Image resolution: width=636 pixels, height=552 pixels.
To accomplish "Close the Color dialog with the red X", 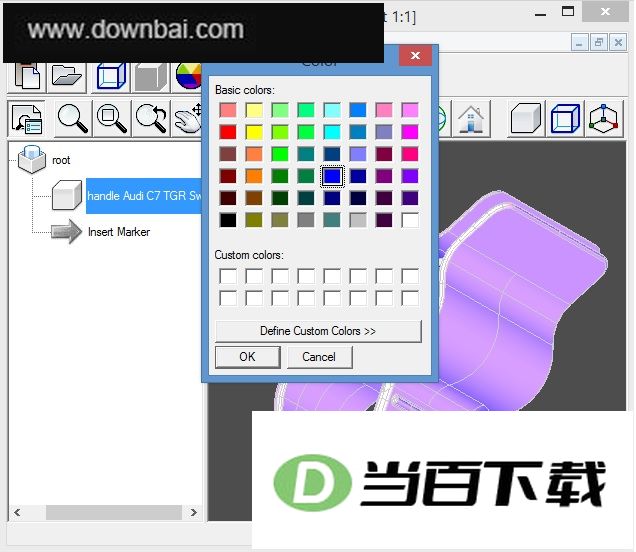I will click(x=415, y=56).
